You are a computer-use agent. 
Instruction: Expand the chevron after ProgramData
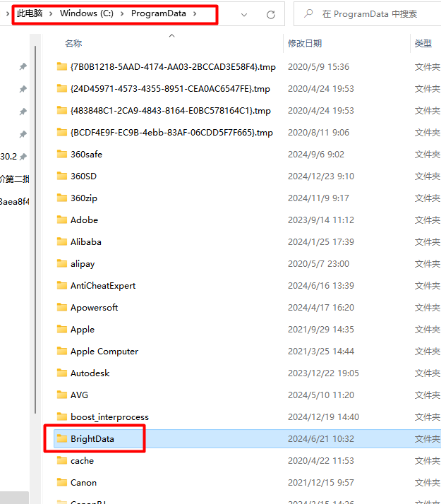coord(195,14)
